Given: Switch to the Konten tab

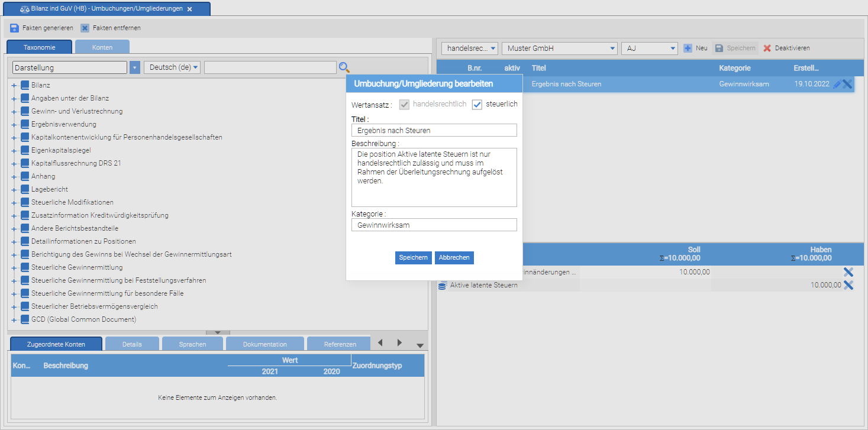Looking at the screenshot, I should click(x=102, y=47).
